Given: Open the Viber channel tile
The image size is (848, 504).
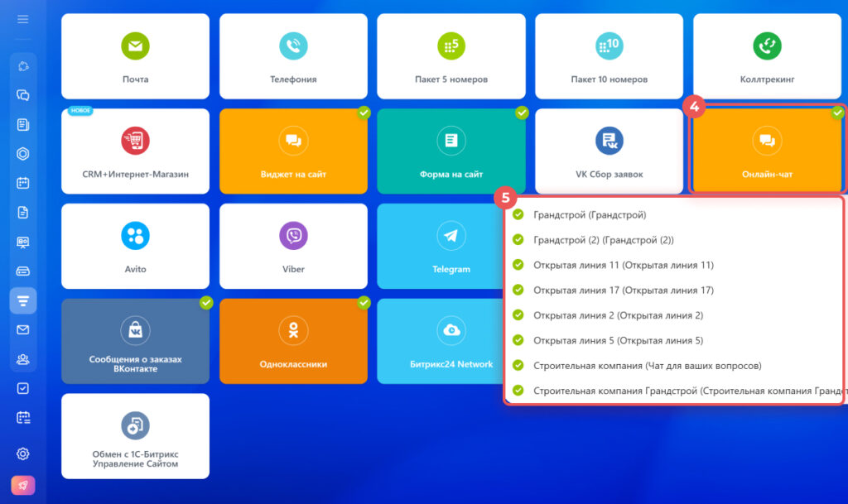Looking at the screenshot, I should (x=293, y=246).
